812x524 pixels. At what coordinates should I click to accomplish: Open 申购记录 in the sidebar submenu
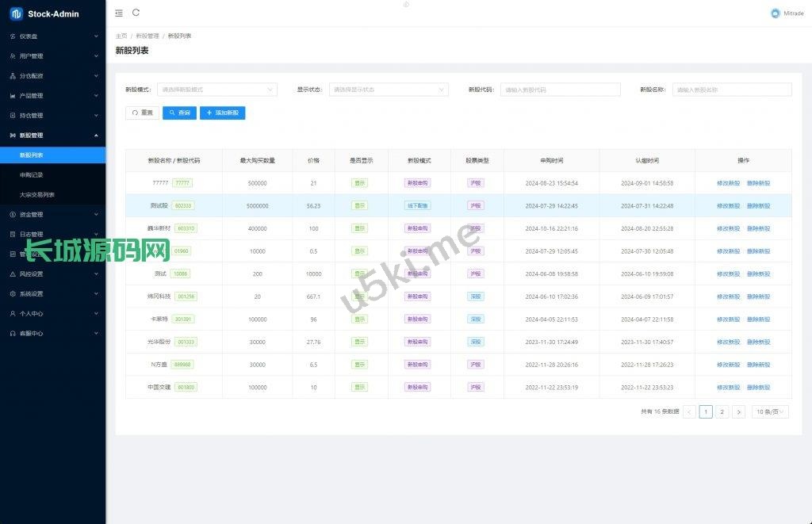32,175
